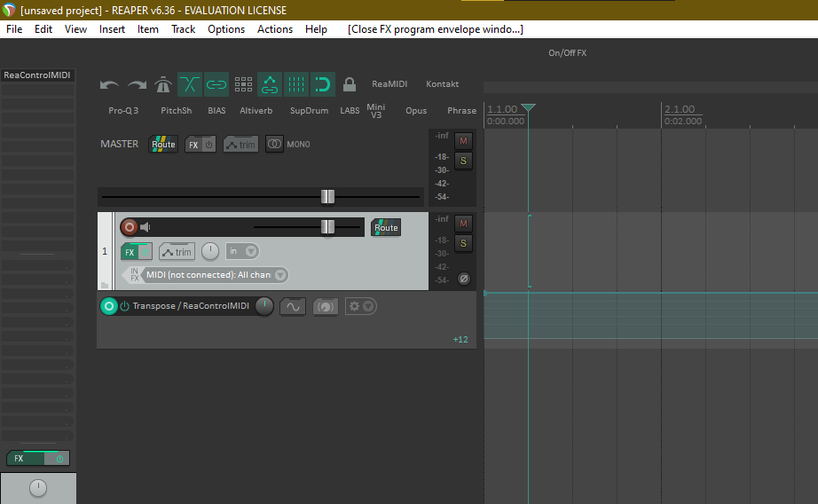The image size is (818, 504).
Task: Toggle ripple editing grid icon
Action: point(243,84)
